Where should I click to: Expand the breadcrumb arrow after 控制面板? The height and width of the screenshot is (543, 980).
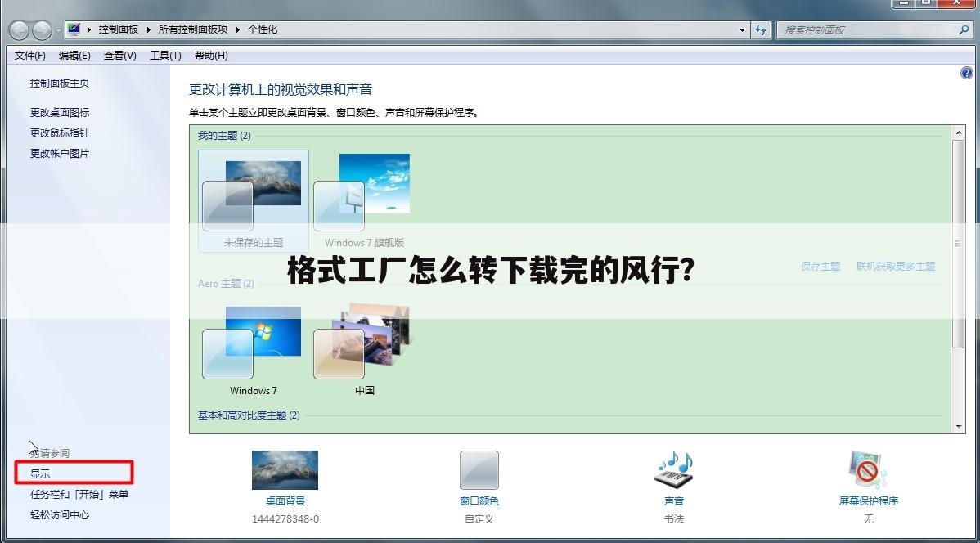[x=149, y=29]
